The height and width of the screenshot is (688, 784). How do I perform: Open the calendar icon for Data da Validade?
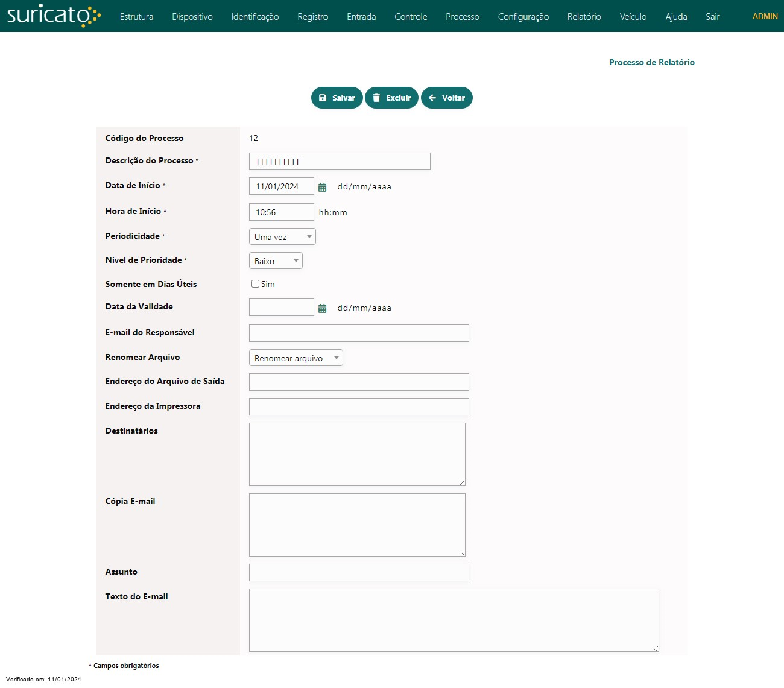pyautogui.click(x=323, y=308)
